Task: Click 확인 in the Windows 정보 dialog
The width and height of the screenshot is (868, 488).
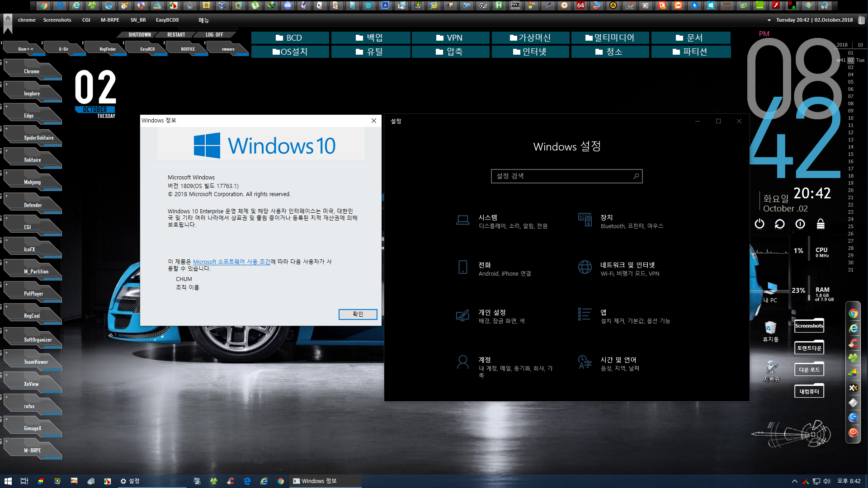Action: [x=358, y=314]
